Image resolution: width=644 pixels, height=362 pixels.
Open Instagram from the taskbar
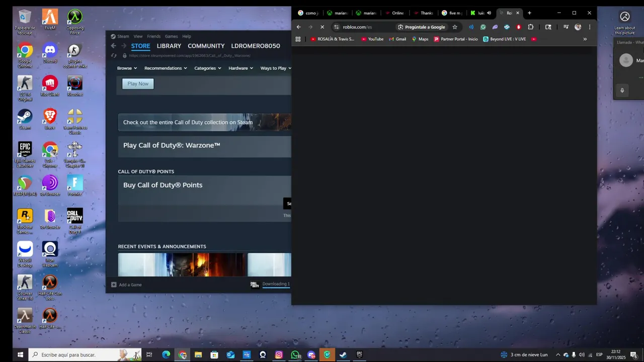tap(279, 355)
